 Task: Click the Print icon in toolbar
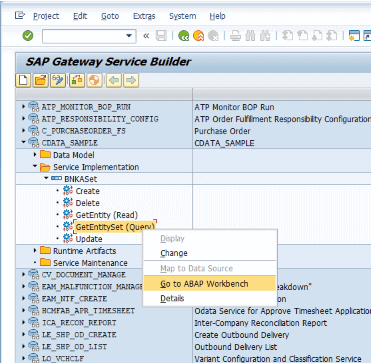pyautogui.click(x=236, y=36)
